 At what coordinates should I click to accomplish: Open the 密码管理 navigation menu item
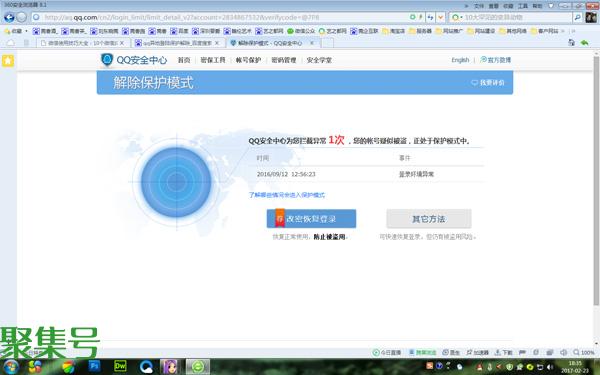click(284, 60)
